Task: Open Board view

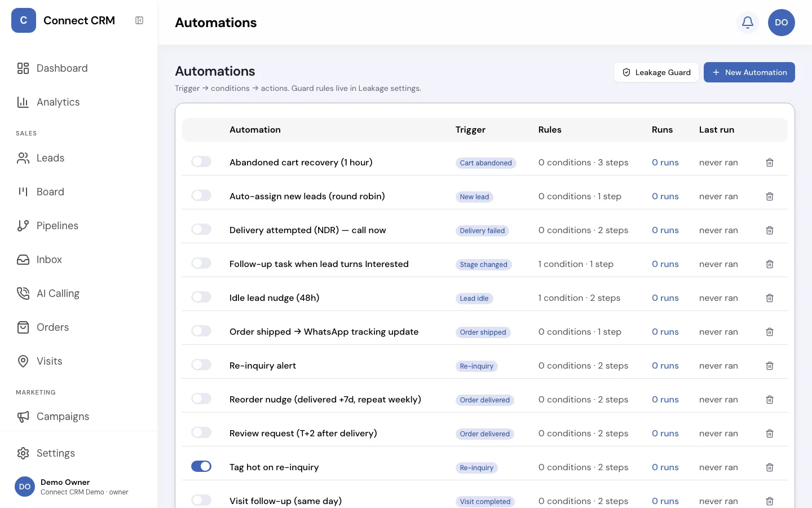Action: pyautogui.click(x=79, y=192)
